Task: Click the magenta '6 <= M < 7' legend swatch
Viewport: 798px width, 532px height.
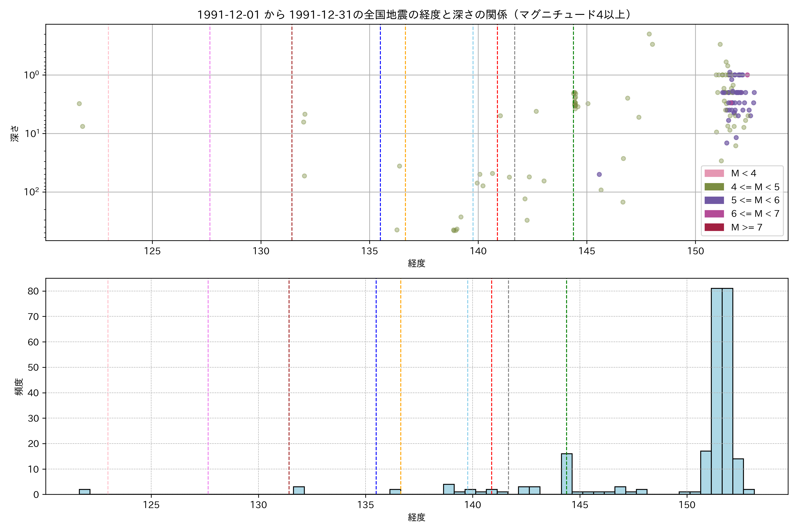Action: (x=714, y=214)
